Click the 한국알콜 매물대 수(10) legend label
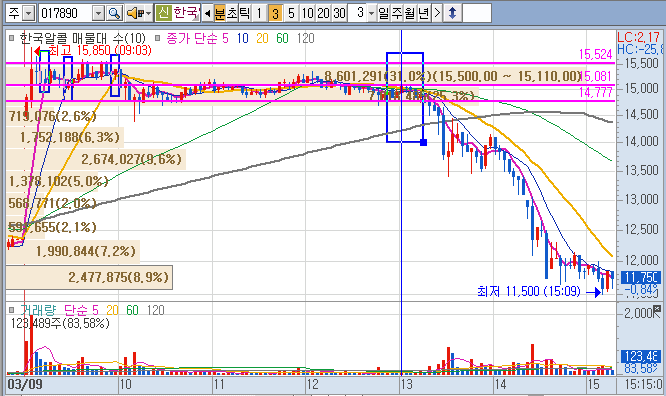Image resolution: width=666 pixels, height=396 pixels. tap(82, 38)
